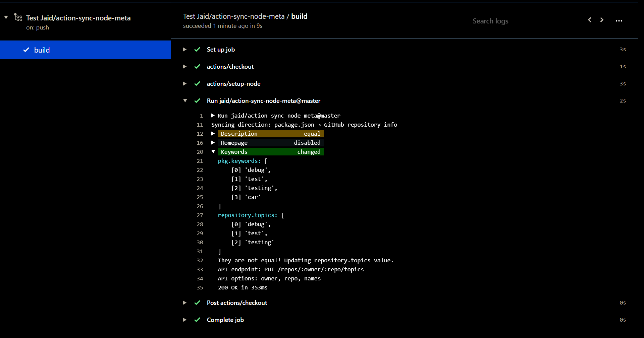Click the 'API endpoint: PUT' log line
Image resolution: width=644 pixels, height=338 pixels.
(291, 270)
